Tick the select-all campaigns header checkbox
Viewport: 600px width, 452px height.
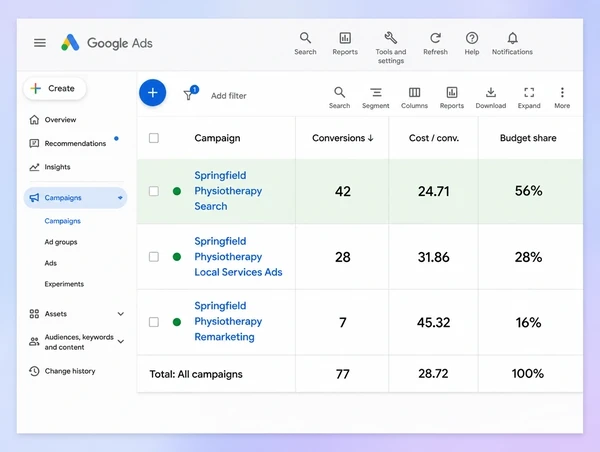[x=154, y=138]
